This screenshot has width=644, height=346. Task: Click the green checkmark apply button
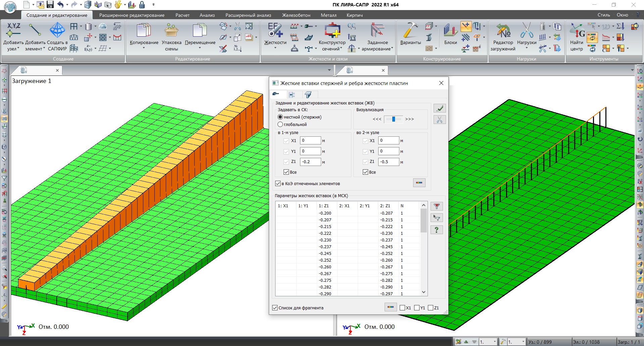point(440,109)
